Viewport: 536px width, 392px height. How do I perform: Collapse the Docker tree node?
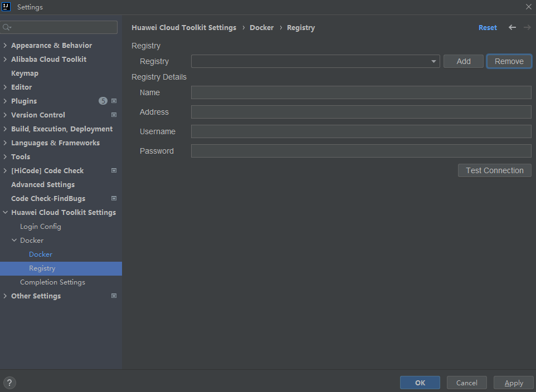(14, 240)
